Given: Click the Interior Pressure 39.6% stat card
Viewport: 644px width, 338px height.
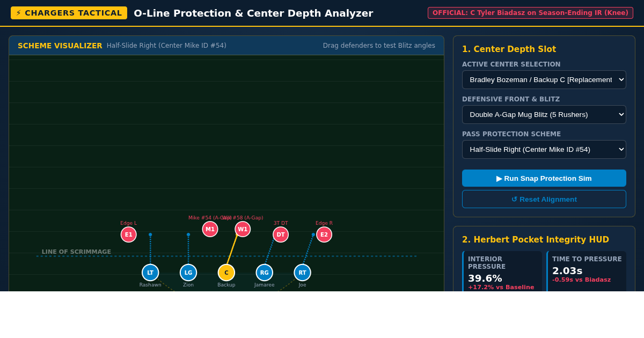Looking at the screenshot, I should coord(502,272).
